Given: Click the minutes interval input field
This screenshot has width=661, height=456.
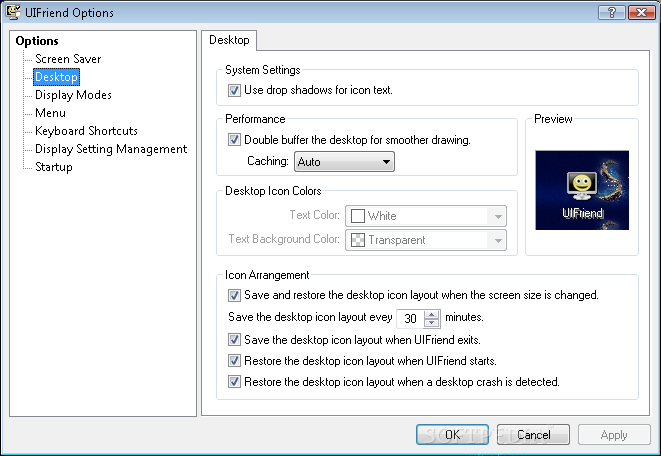Looking at the screenshot, I should 409,318.
